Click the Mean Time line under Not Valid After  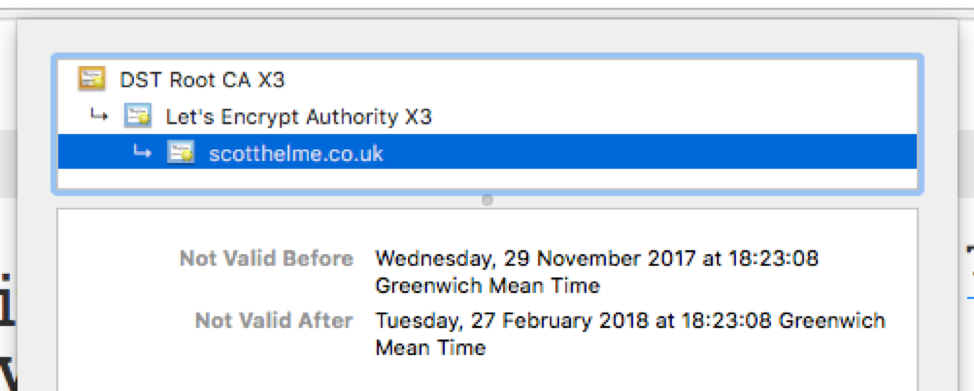(430, 347)
